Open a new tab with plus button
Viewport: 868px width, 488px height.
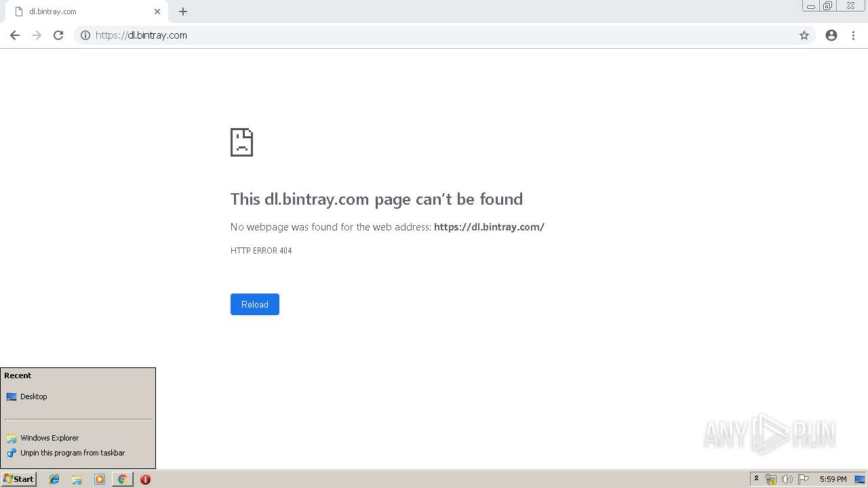pos(183,12)
